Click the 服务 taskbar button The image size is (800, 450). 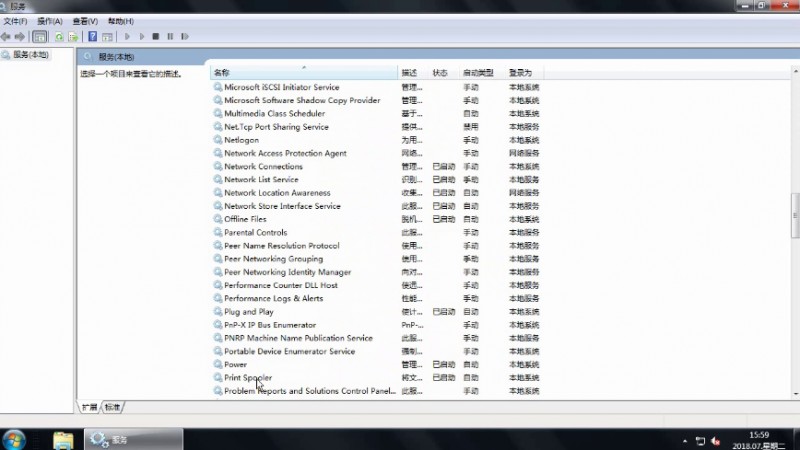click(134, 439)
